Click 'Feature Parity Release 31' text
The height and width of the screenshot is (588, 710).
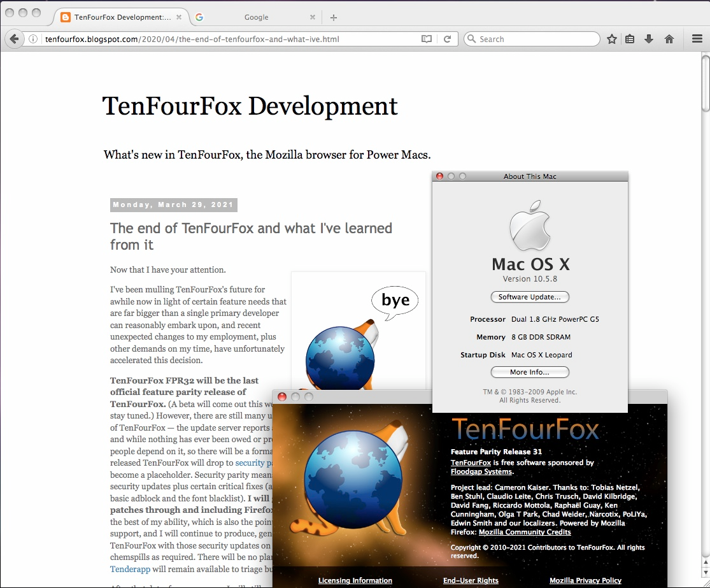click(x=496, y=452)
